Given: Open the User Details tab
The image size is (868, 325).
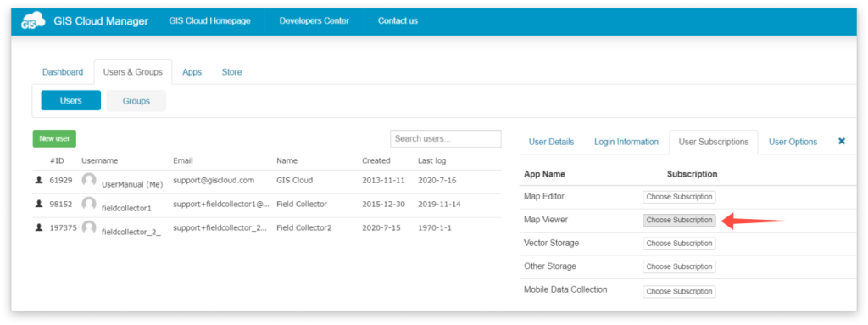Looking at the screenshot, I should tap(551, 142).
